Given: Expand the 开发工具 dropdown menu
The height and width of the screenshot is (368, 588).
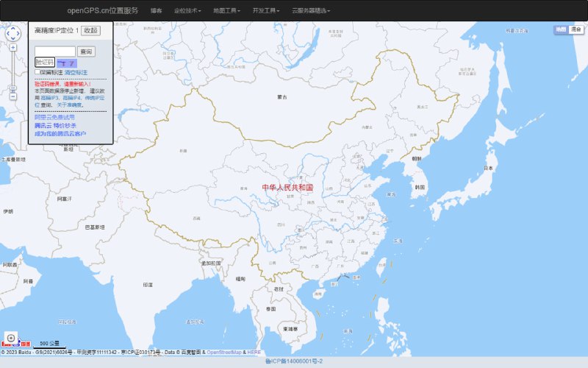Looking at the screenshot, I should (265, 11).
